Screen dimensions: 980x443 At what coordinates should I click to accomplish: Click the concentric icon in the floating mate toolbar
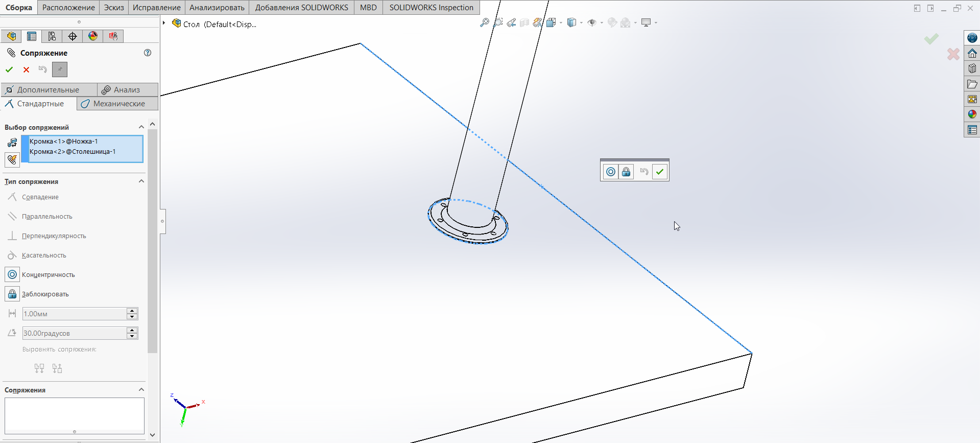tap(611, 172)
